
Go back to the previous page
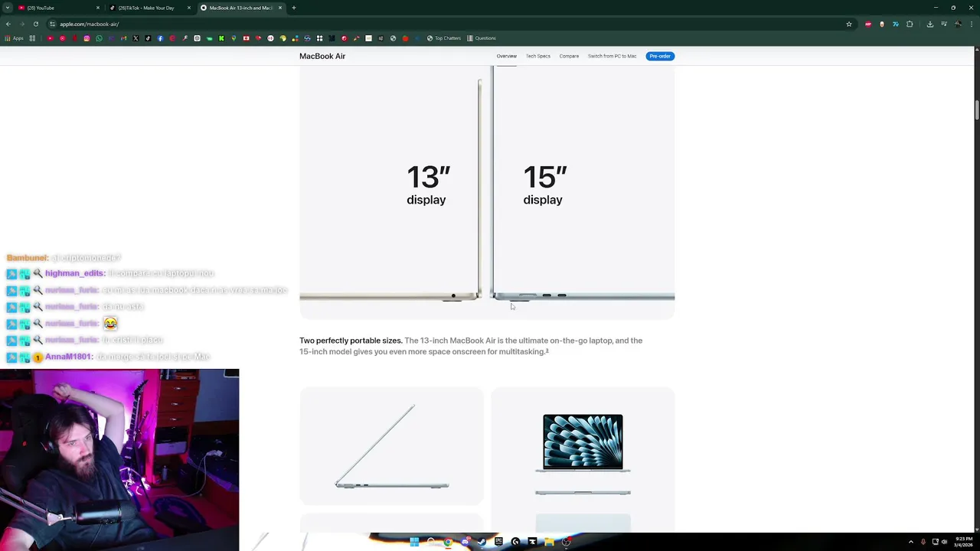coord(8,24)
